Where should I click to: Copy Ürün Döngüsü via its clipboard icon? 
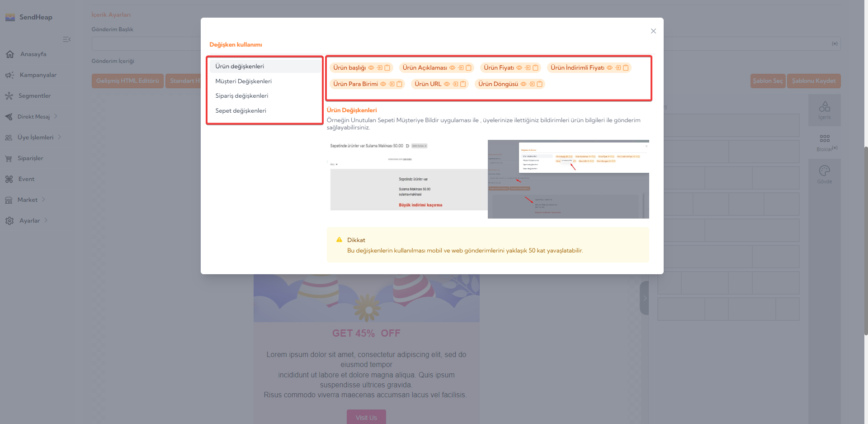[540, 84]
